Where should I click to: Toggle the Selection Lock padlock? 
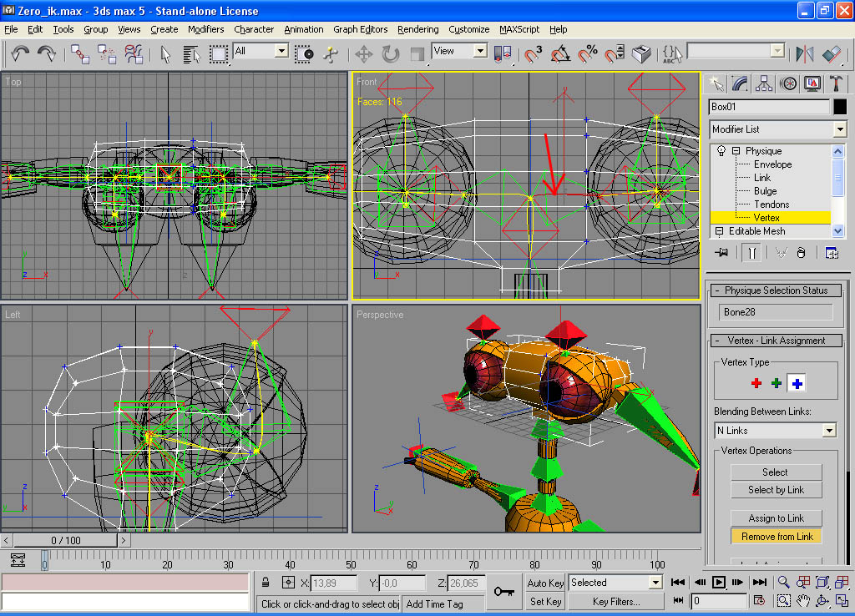pyautogui.click(x=266, y=583)
